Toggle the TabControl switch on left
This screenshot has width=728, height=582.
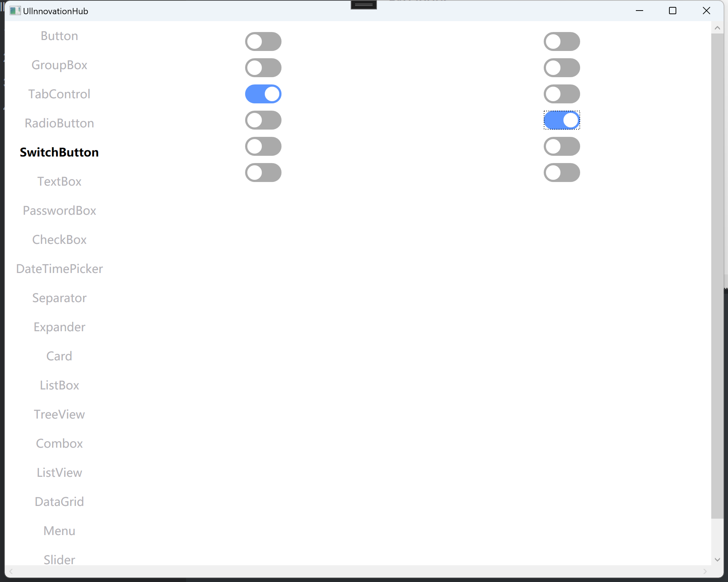click(264, 94)
